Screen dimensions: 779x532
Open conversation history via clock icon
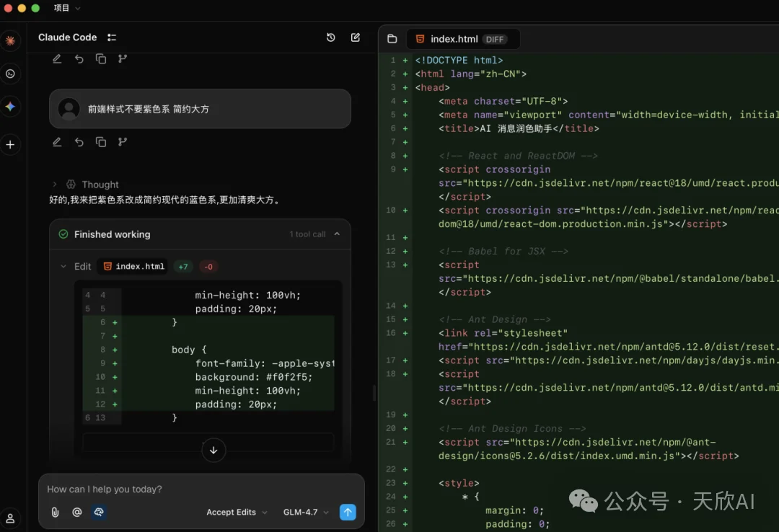coord(331,37)
